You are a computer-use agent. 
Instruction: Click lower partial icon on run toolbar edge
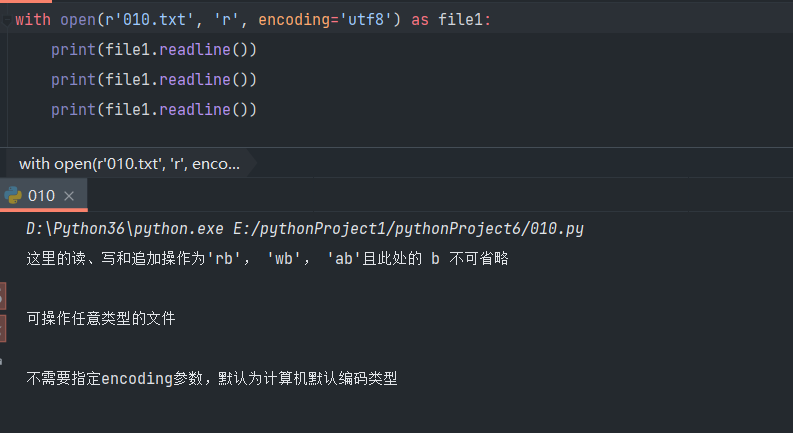[x=2, y=328]
